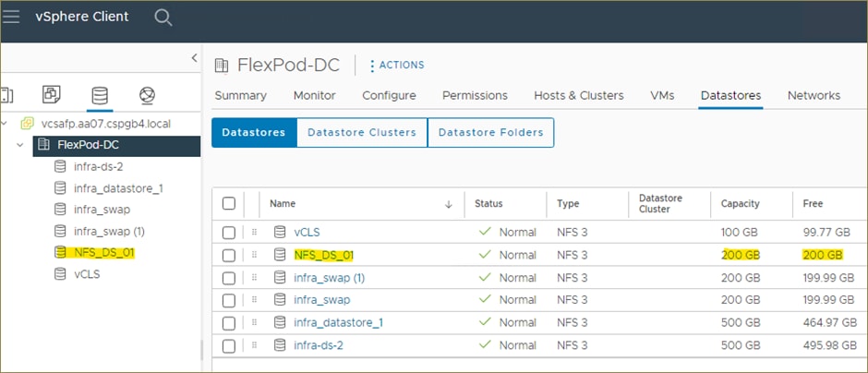Switch to Networking inventory icon
Screen dimensions: 868x373
pos(147,96)
